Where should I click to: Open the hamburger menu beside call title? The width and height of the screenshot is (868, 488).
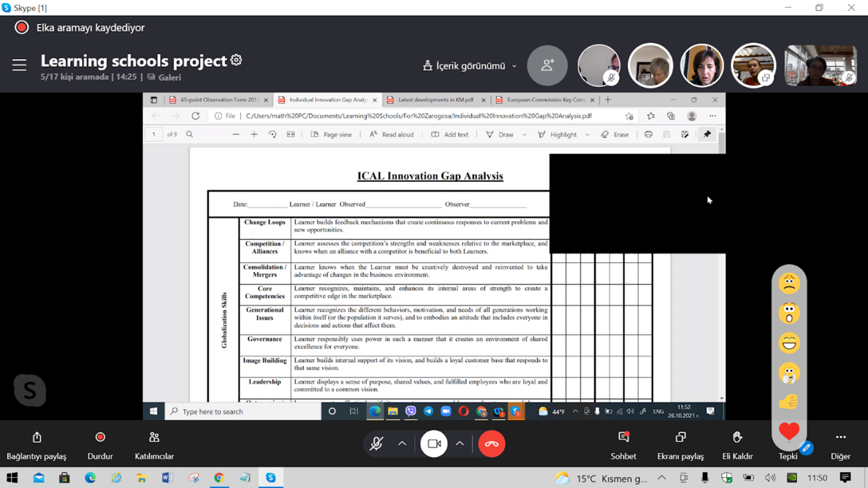tap(19, 65)
